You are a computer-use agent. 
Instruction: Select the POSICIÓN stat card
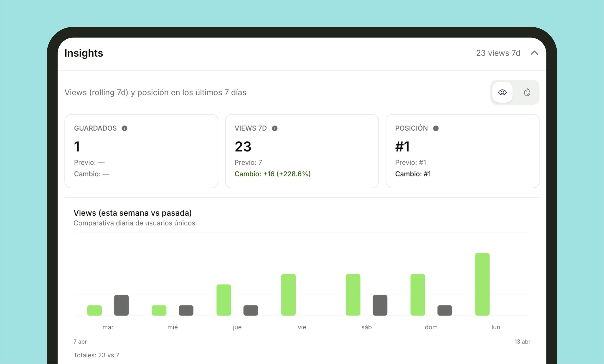[x=462, y=151]
